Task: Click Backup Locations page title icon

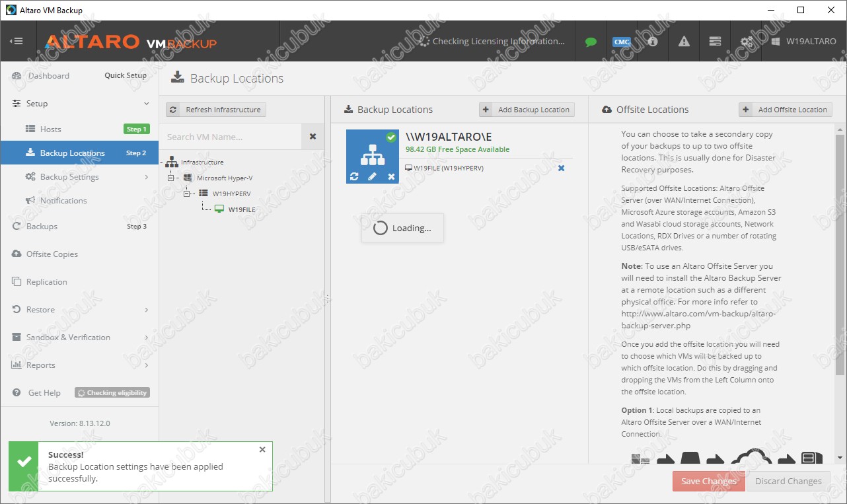Action: click(x=177, y=78)
